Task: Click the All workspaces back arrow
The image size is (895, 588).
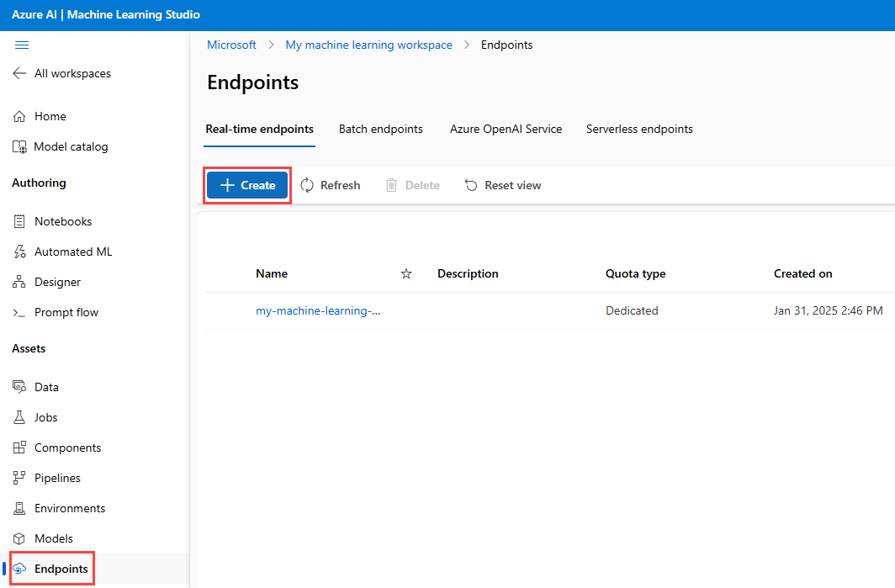Action: click(x=19, y=73)
